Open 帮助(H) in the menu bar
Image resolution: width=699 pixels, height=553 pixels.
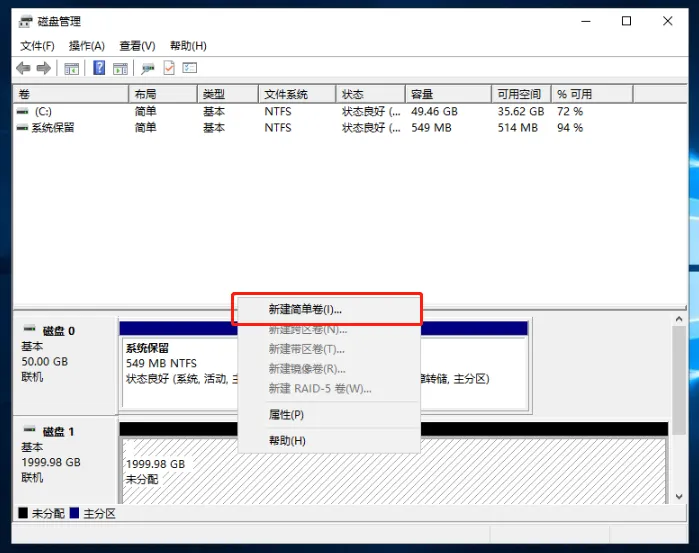pos(188,45)
